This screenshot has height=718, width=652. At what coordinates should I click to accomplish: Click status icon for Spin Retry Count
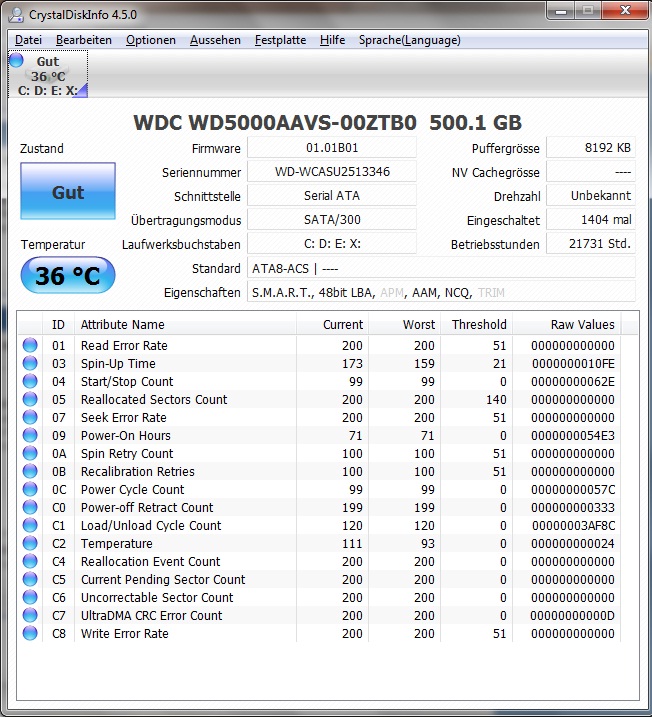(x=30, y=453)
